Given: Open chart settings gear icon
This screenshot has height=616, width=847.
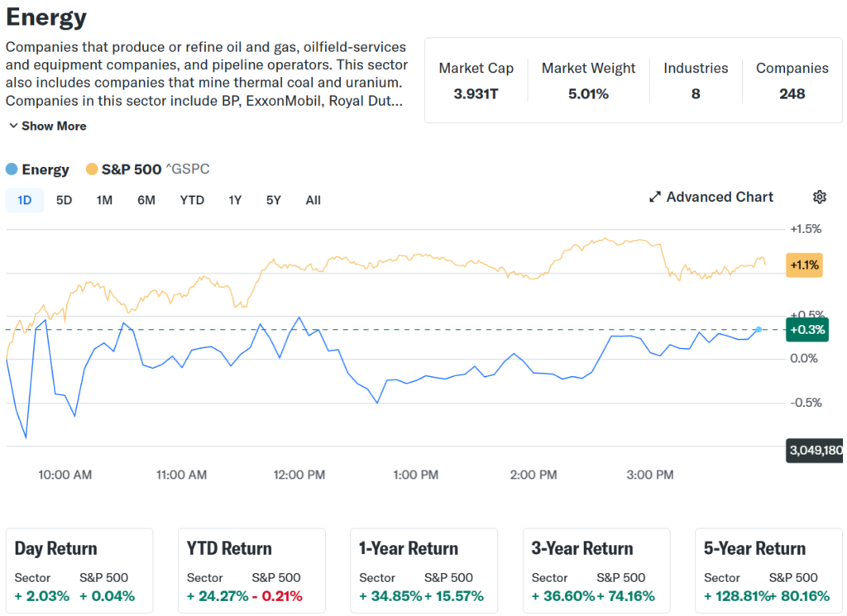Looking at the screenshot, I should click(819, 197).
